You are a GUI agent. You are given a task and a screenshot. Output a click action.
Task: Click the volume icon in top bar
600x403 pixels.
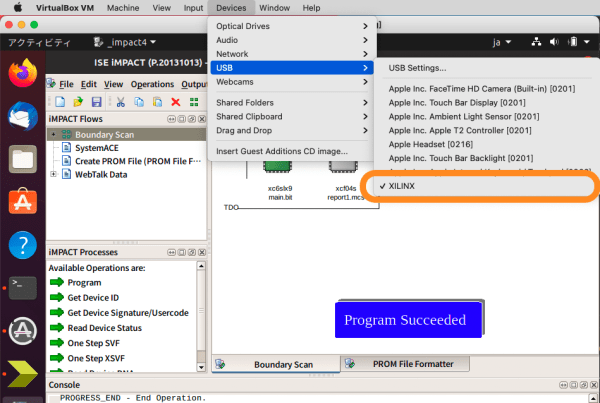pos(554,42)
